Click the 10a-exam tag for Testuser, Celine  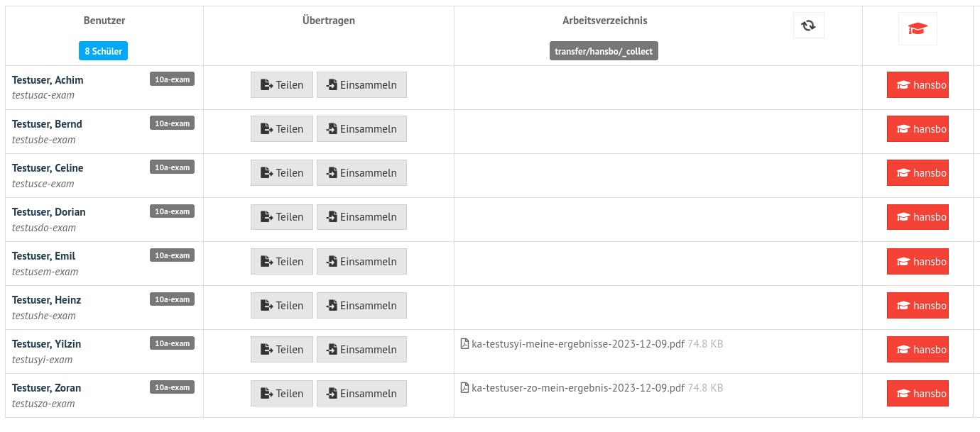pos(172,167)
